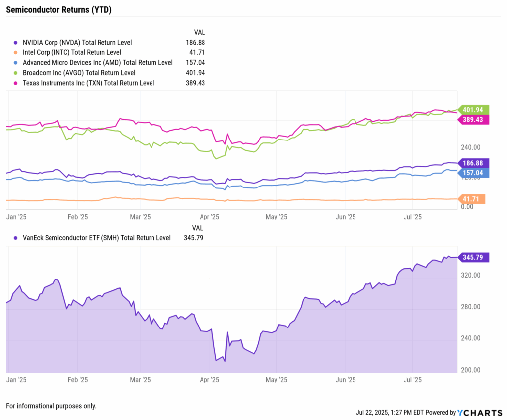Click May '25 on the lower chart axis
Viewport: 507px width, 420px height.
[276, 380]
